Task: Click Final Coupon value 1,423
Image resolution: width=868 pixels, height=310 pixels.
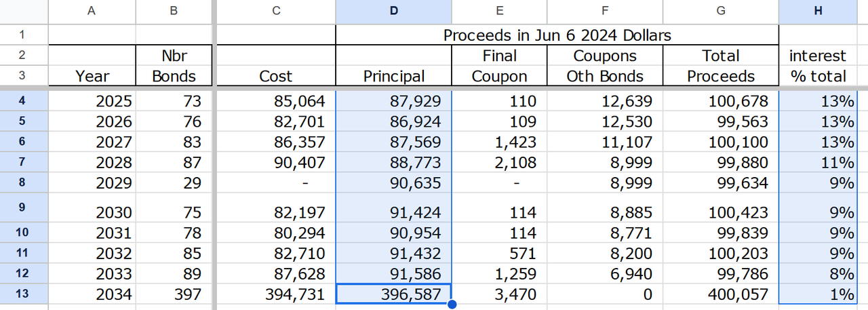Action: pos(499,142)
